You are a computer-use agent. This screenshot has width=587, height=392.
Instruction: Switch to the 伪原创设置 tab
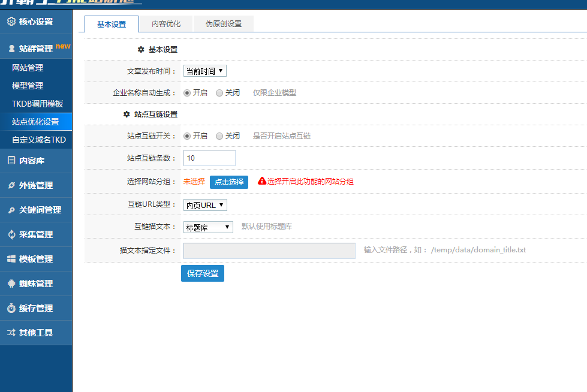click(x=224, y=24)
